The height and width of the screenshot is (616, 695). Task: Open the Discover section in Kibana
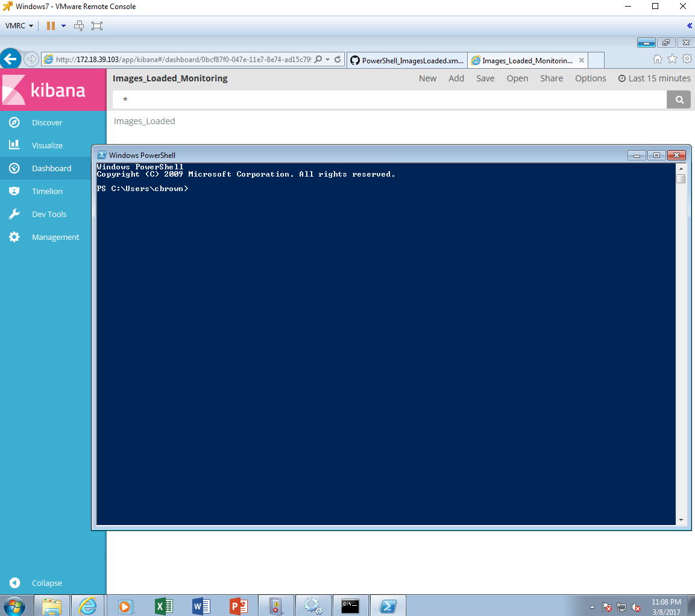(x=46, y=123)
